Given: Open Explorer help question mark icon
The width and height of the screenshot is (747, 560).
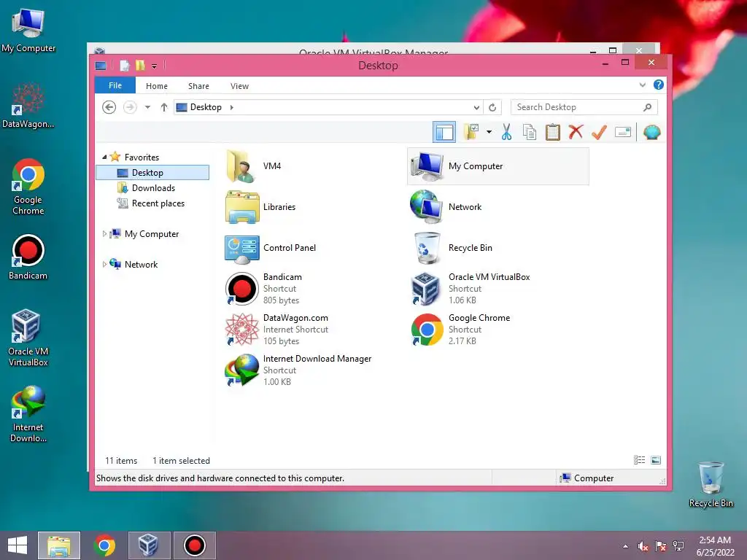Looking at the screenshot, I should (659, 85).
